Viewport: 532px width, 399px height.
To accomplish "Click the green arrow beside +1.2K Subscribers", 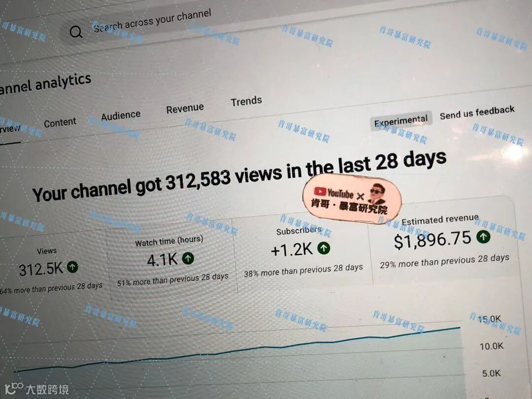I will click(324, 248).
